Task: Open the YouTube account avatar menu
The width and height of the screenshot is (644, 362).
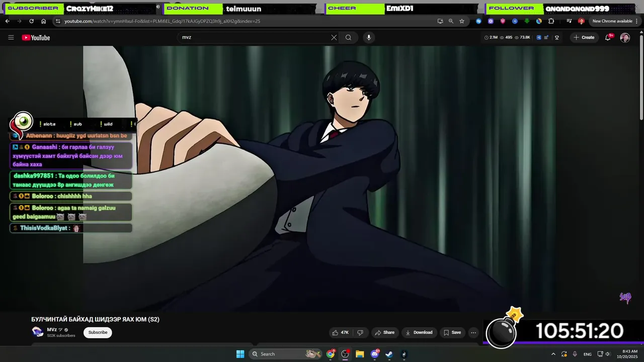Action: (x=625, y=38)
